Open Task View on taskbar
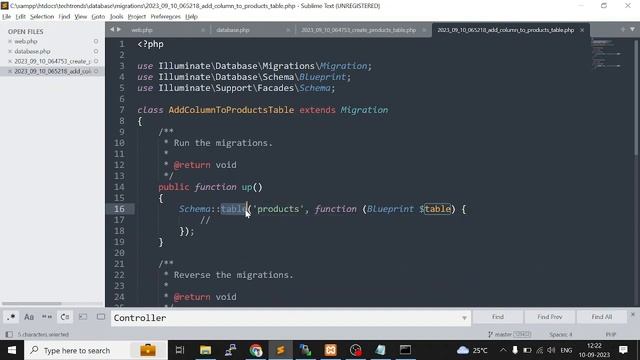 (x=180, y=350)
